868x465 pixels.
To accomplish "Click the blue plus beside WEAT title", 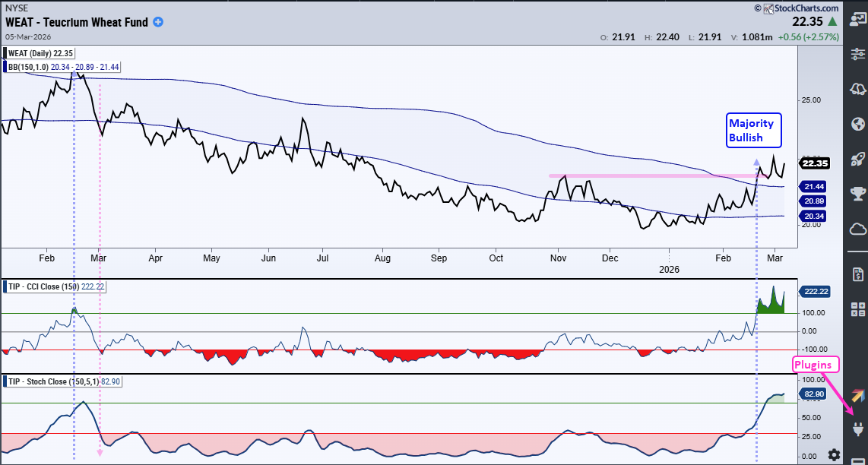I will pyautogui.click(x=157, y=22).
